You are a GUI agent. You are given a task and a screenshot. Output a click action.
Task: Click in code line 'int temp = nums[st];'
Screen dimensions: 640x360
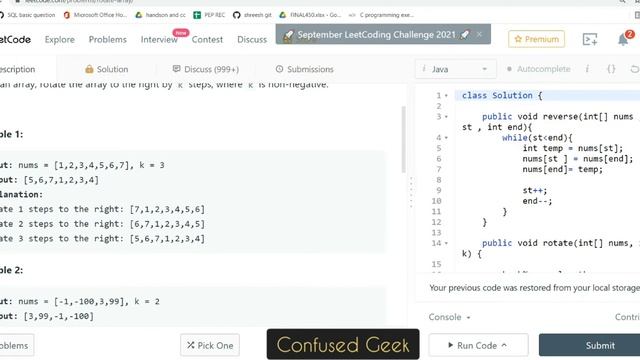pos(573,148)
